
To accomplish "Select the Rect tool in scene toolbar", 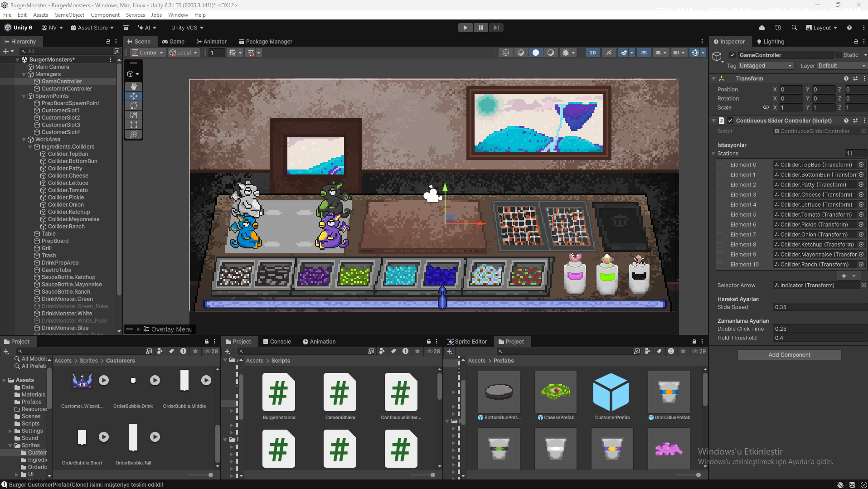I will click(x=133, y=125).
